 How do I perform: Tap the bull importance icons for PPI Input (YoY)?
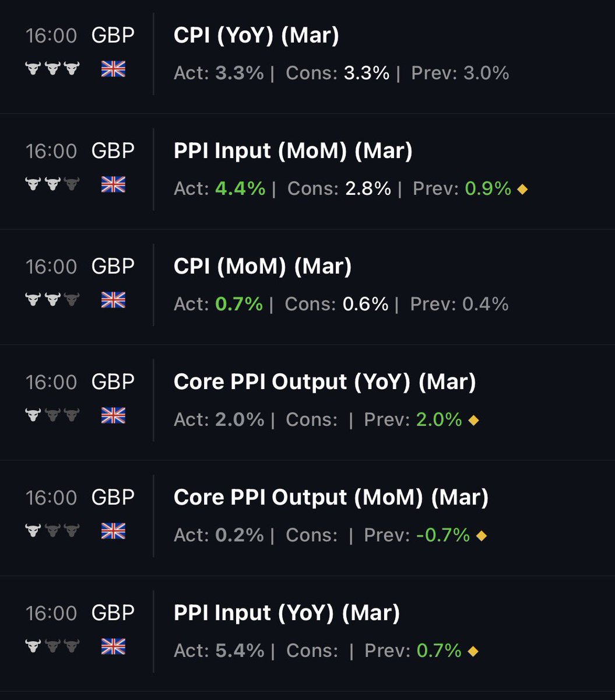(x=52, y=647)
